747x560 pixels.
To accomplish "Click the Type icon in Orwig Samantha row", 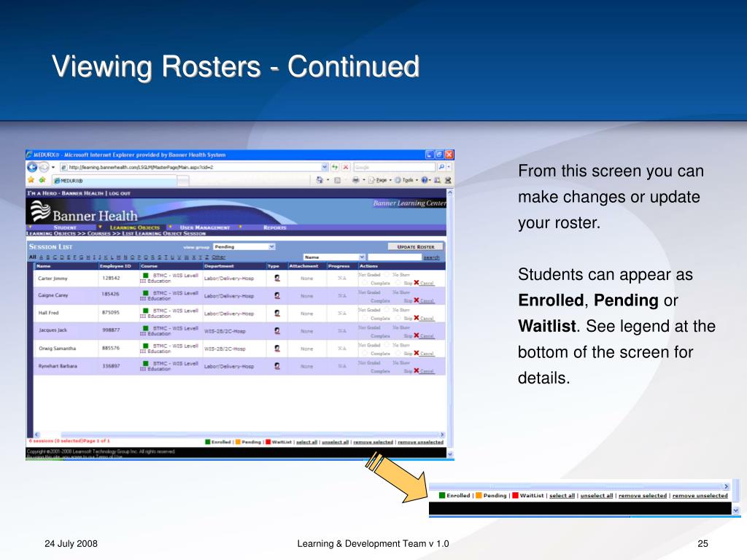I will coord(277,349).
